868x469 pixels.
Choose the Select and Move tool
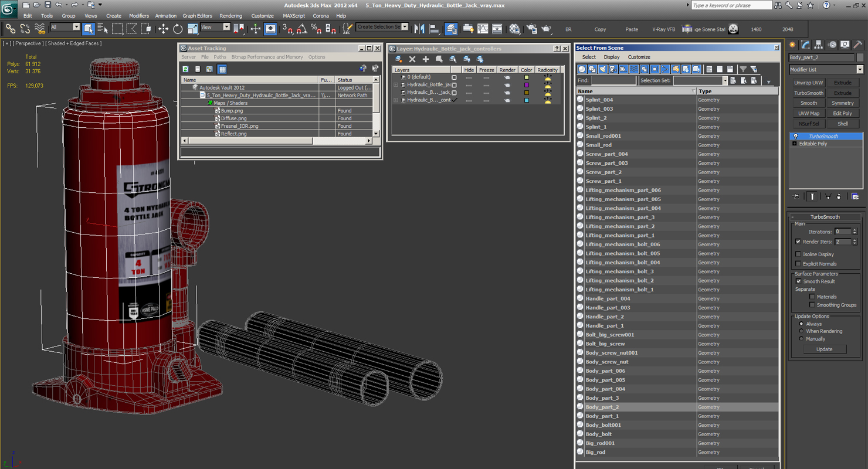coord(163,28)
